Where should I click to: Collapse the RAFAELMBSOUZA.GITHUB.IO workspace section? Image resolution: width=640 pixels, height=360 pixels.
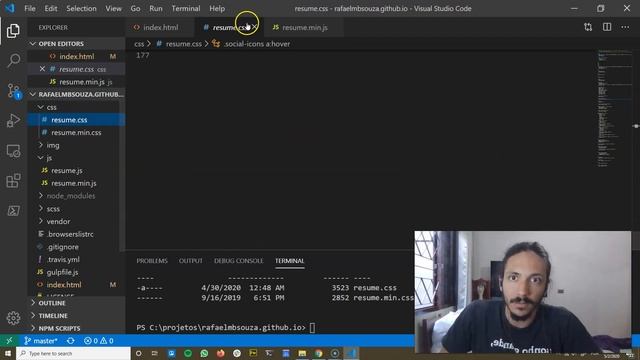(76, 94)
